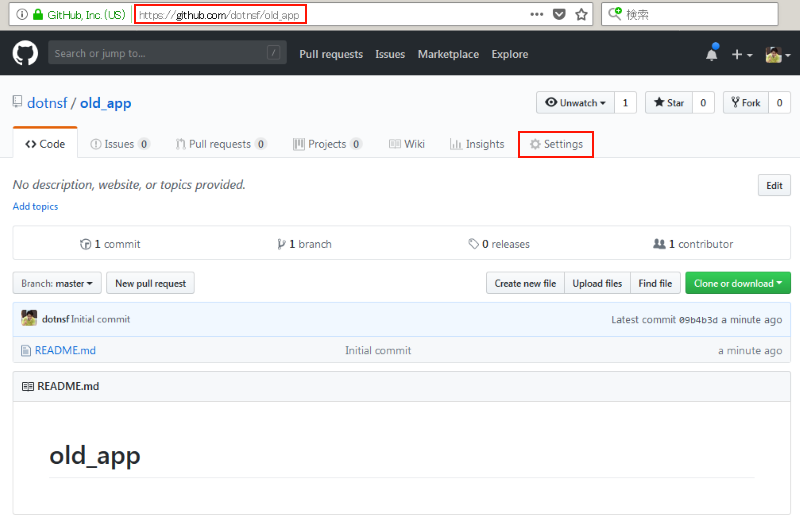Go to Explore
The width and height of the screenshot is (800, 522).
tap(510, 54)
